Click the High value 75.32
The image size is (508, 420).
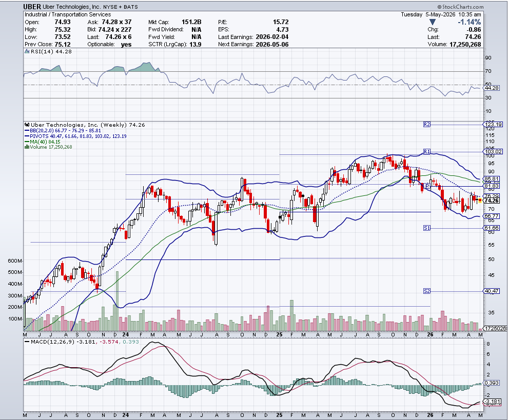63,29
